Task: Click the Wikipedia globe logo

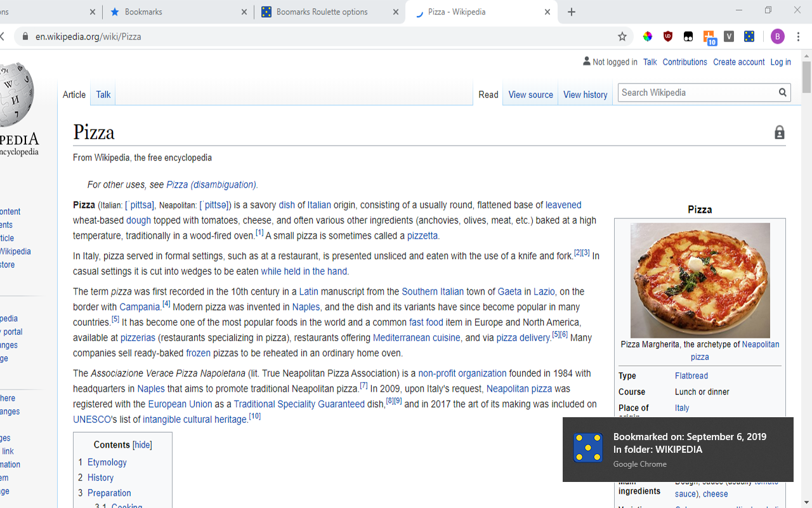Action: point(16,94)
